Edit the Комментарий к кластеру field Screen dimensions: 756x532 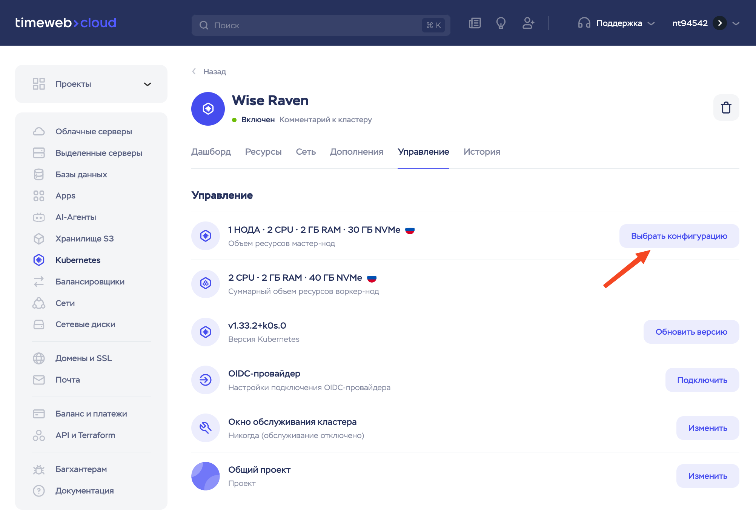[326, 120]
